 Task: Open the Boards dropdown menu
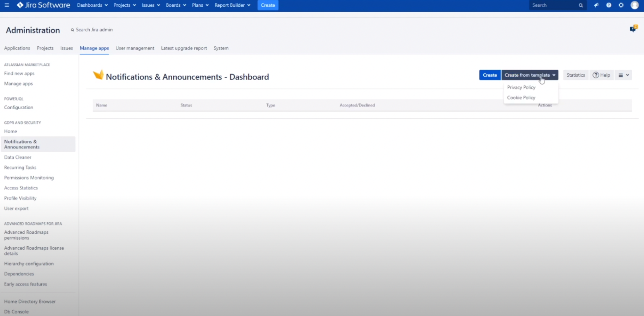click(x=176, y=5)
